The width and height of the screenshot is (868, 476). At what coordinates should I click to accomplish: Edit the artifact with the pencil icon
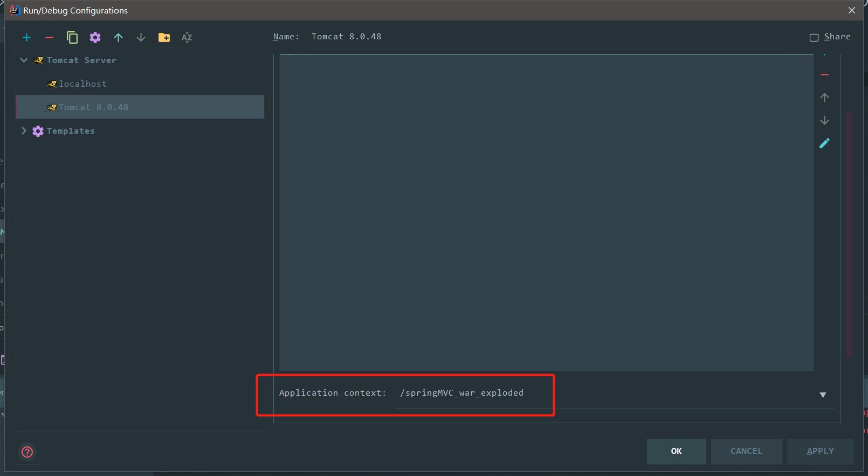[x=824, y=143]
